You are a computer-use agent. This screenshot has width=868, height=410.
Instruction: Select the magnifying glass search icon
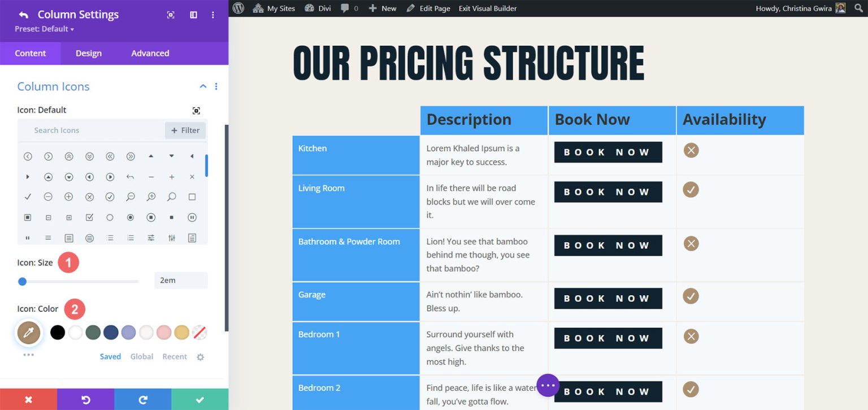click(x=172, y=197)
